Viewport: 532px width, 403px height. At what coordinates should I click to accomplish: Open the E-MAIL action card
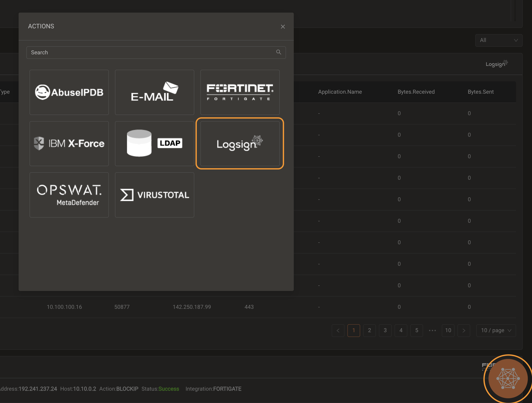tap(155, 92)
